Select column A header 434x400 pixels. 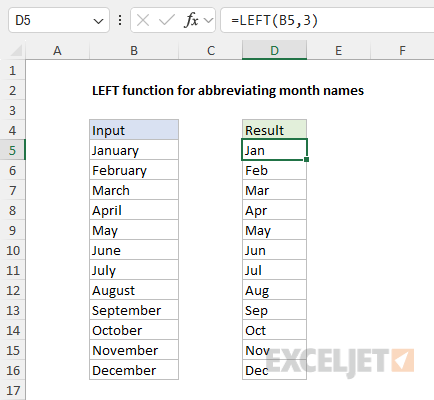[57, 50]
